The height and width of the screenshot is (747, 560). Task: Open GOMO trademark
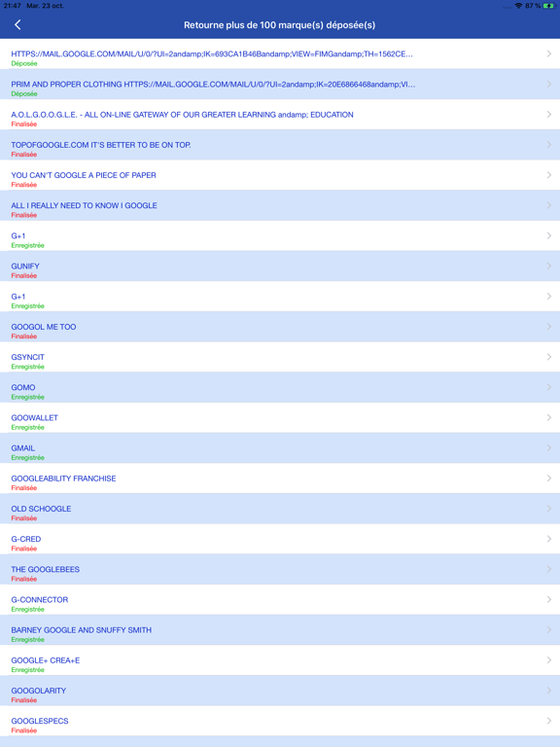(x=280, y=388)
